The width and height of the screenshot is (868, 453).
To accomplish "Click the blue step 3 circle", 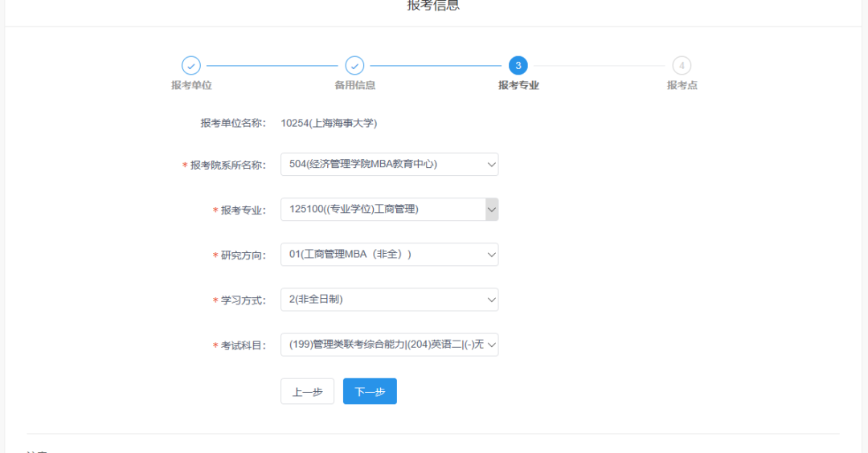I will point(518,66).
